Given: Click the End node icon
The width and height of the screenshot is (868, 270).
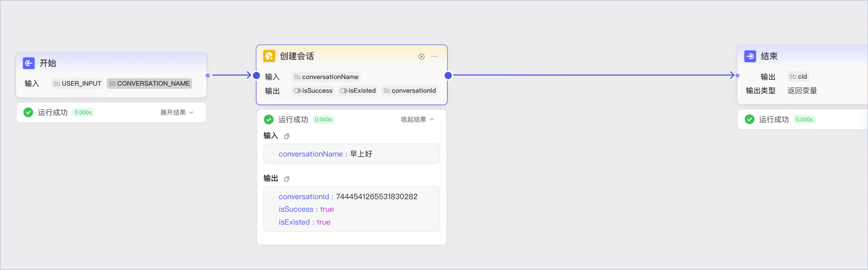Looking at the screenshot, I should (750, 56).
